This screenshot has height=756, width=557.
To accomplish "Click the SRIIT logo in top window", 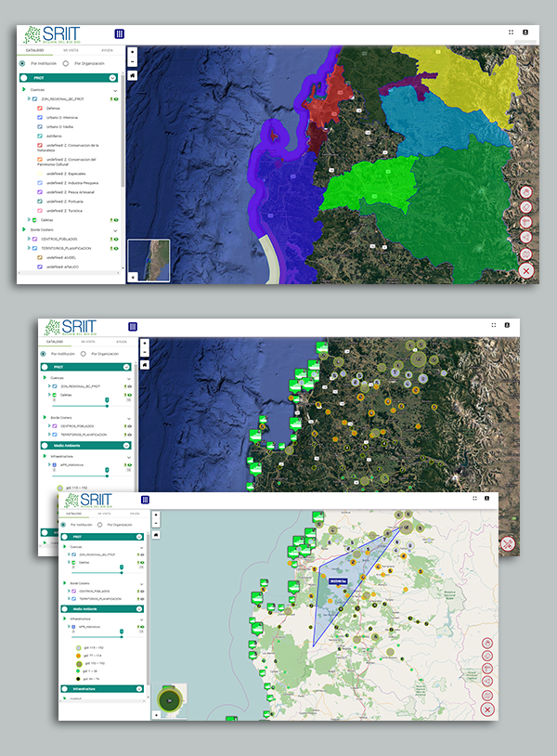I will tap(52, 34).
